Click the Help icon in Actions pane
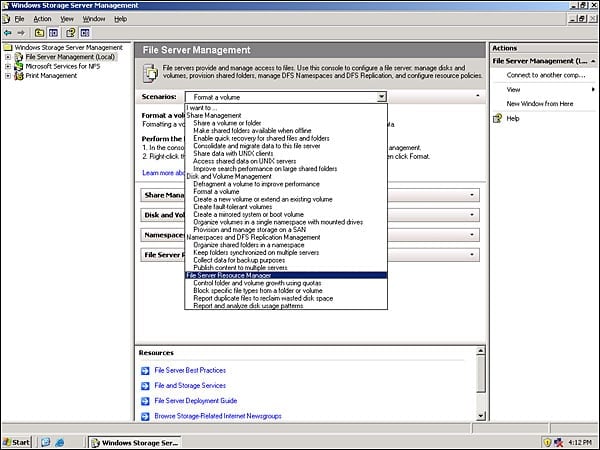The width and height of the screenshot is (600, 450). point(497,119)
